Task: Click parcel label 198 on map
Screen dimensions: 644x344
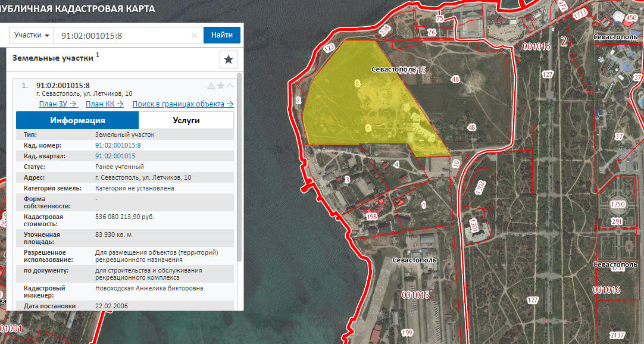Action: pyautogui.click(x=371, y=216)
